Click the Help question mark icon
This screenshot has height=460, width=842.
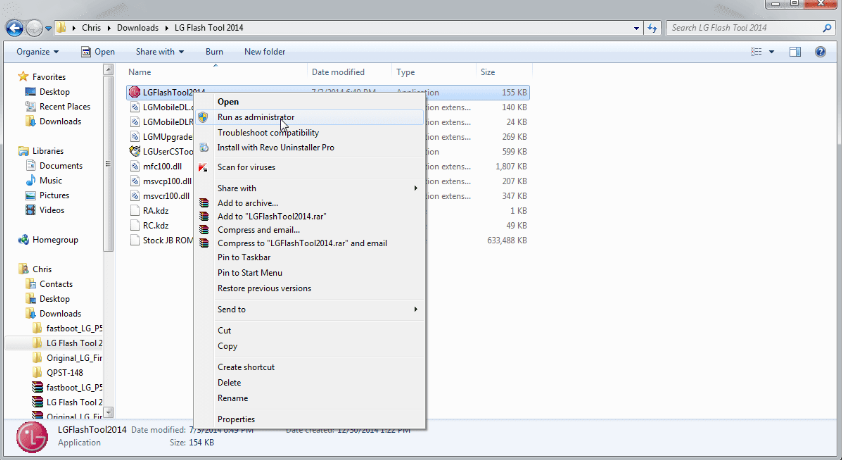(820, 52)
